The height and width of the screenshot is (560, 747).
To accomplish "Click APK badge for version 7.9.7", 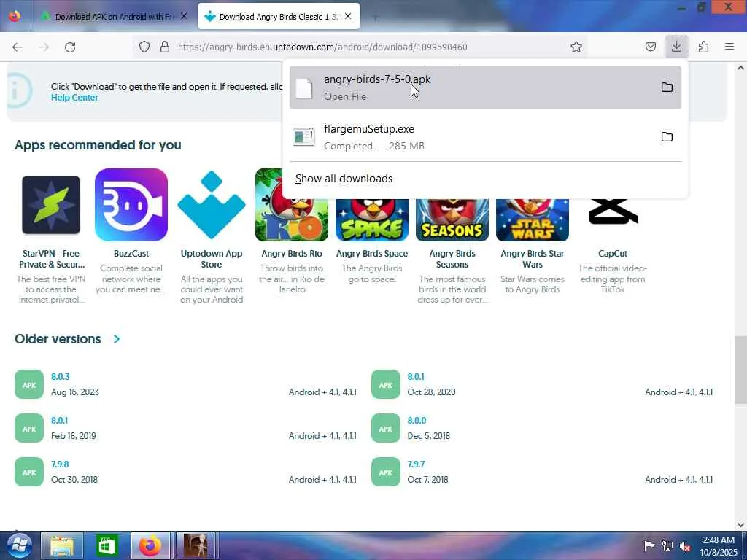I will point(385,472).
